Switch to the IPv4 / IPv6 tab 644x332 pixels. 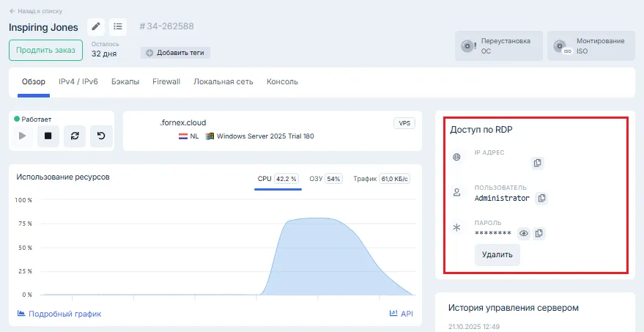[78, 82]
